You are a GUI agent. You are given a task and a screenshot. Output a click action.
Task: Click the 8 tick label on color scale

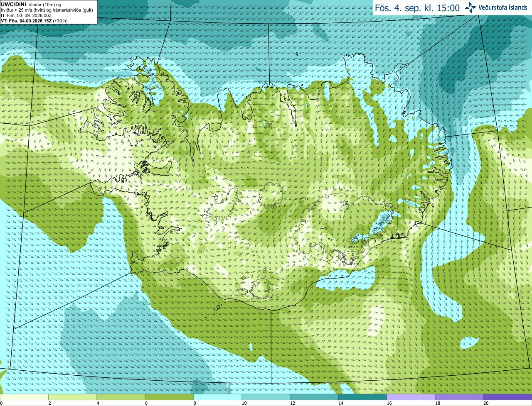(195, 403)
